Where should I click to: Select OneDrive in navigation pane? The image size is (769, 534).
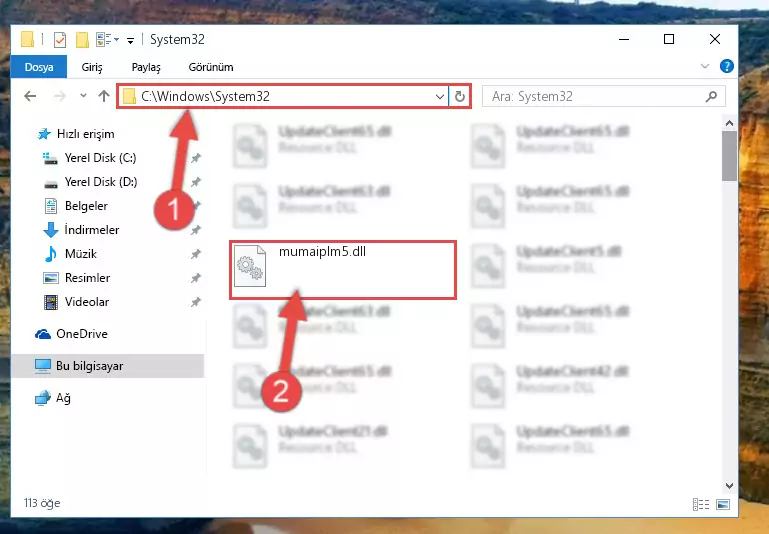pos(81,334)
